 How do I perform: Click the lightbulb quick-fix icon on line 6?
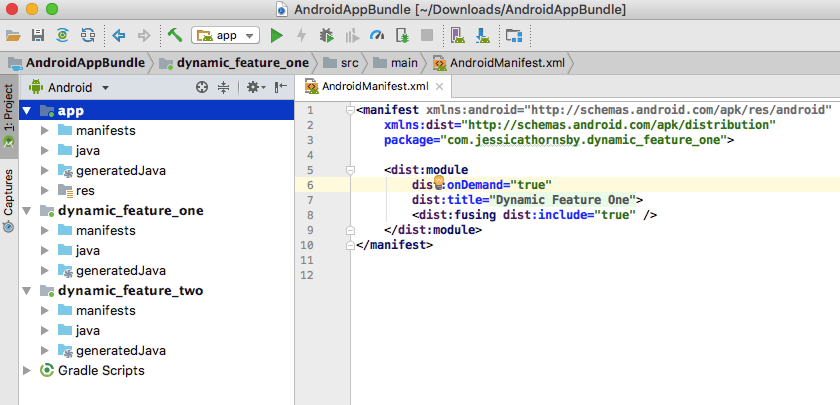click(439, 182)
